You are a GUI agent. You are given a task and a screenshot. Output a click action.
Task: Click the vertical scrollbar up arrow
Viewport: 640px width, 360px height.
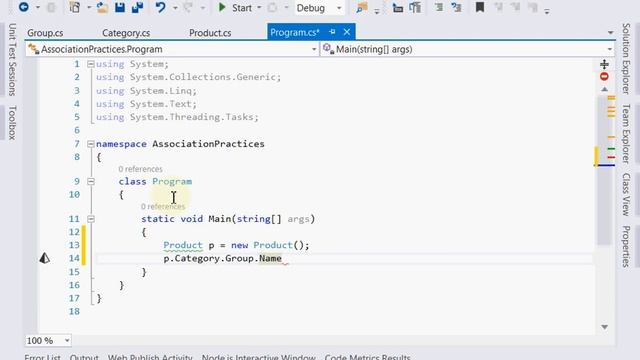coord(604,89)
